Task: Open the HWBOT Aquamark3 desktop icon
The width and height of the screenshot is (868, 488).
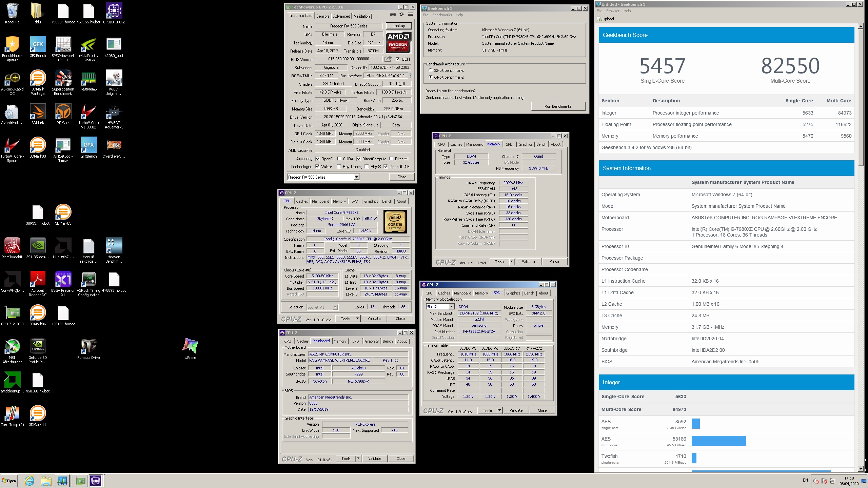Action: point(114,116)
